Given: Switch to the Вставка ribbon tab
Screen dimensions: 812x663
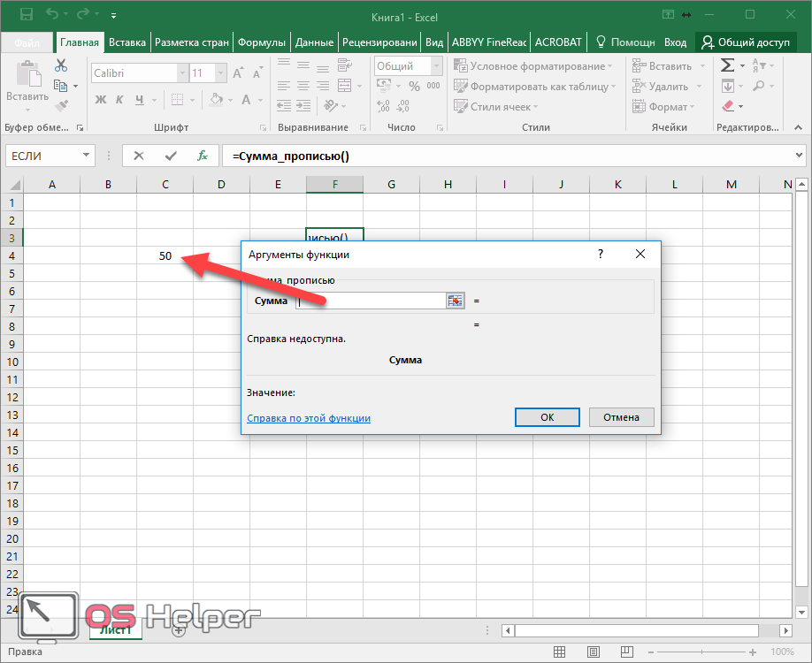Looking at the screenshot, I should [127, 42].
